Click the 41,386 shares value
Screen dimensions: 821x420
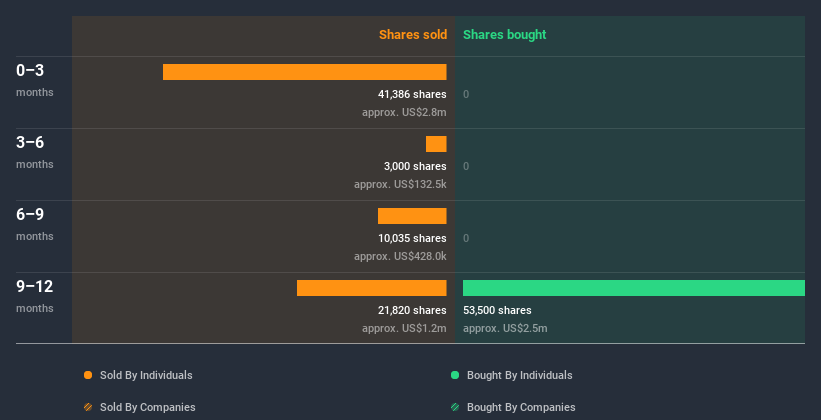[412, 94]
